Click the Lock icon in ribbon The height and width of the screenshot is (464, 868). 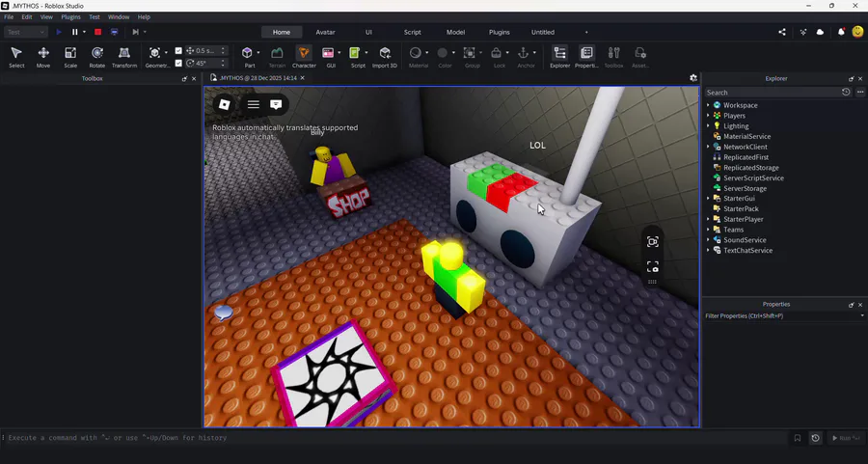pos(496,53)
